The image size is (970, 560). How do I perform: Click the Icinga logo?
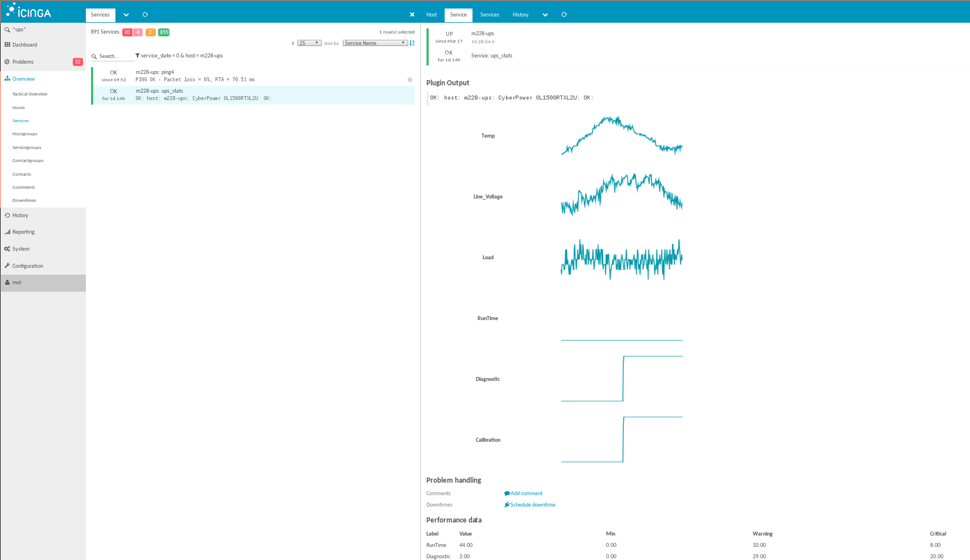pyautogui.click(x=29, y=11)
